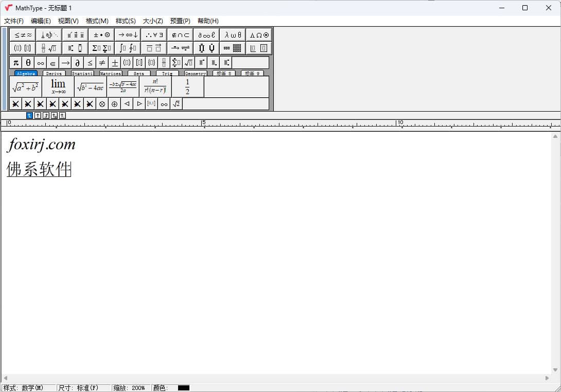Open the 格式(M) menu
561x392 pixels.
click(97, 21)
